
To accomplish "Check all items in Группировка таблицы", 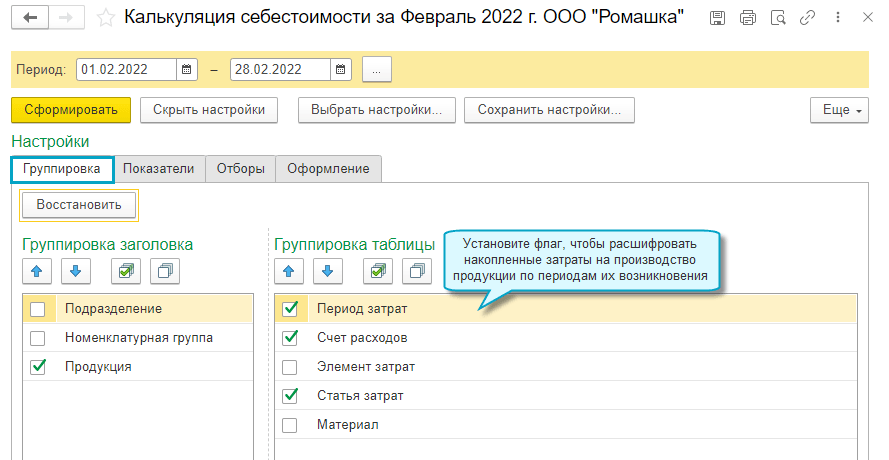I will coord(377,271).
